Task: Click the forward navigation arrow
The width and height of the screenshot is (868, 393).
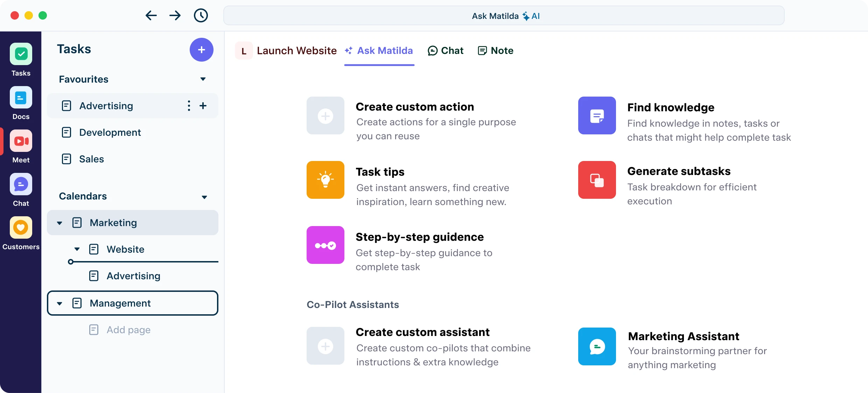Action: (175, 15)
